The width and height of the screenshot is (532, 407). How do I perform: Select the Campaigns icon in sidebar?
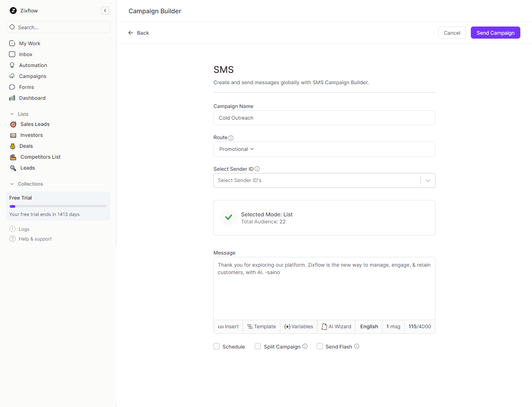12,76
